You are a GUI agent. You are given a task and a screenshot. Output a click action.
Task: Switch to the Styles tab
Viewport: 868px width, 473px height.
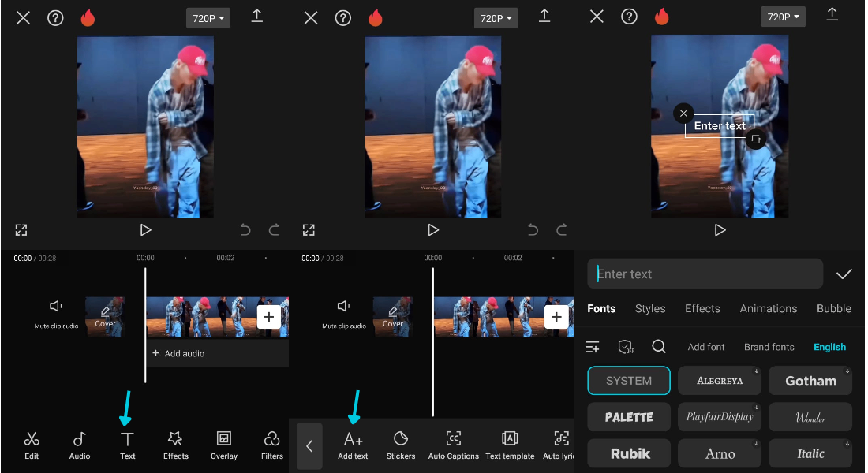650,309
